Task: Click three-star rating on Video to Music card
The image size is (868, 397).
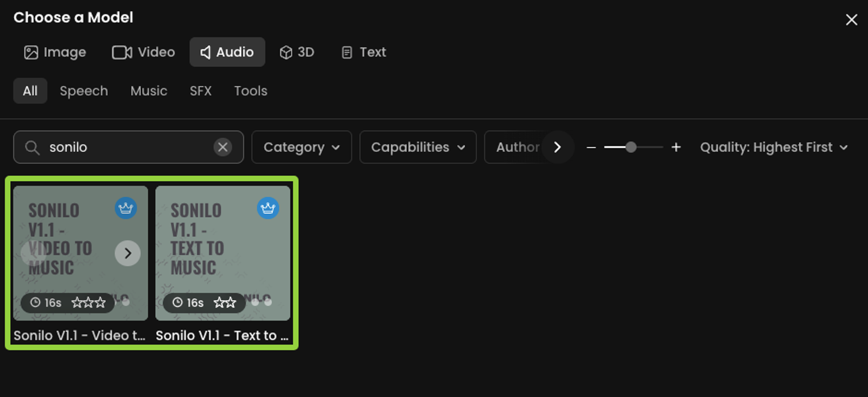Action: 88,303
